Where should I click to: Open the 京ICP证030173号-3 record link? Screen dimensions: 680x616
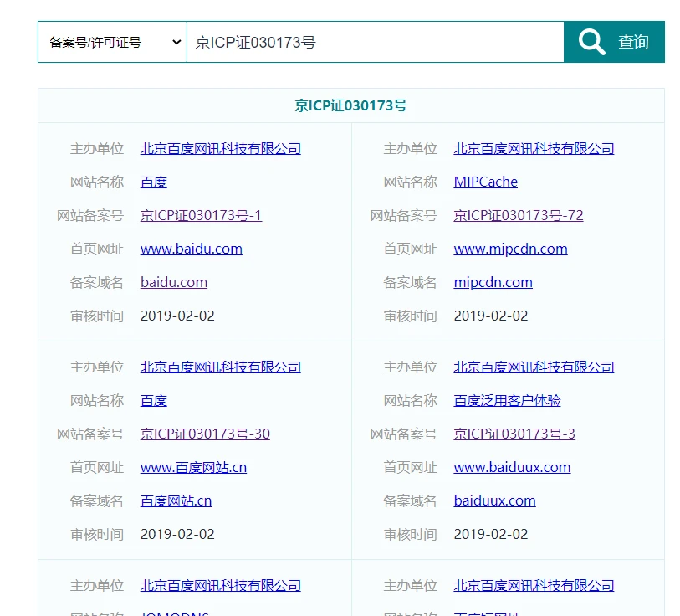pyautogui.click(x=514, y=434)
